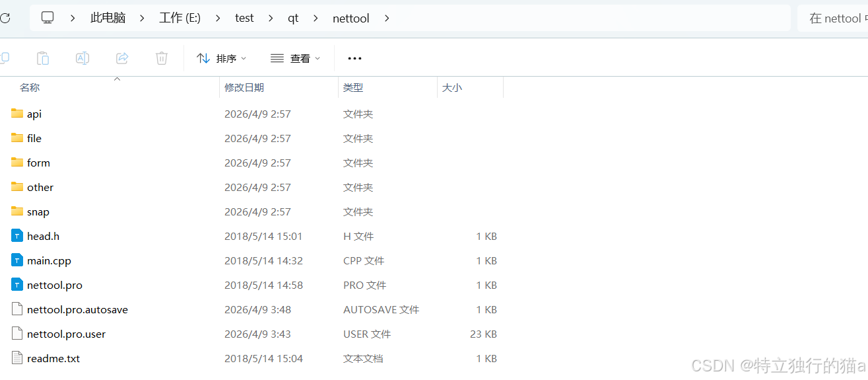Click 工作 (E:) in the breadcrumb
Viewport: 868px width, 380px height.
pos(180,18)
